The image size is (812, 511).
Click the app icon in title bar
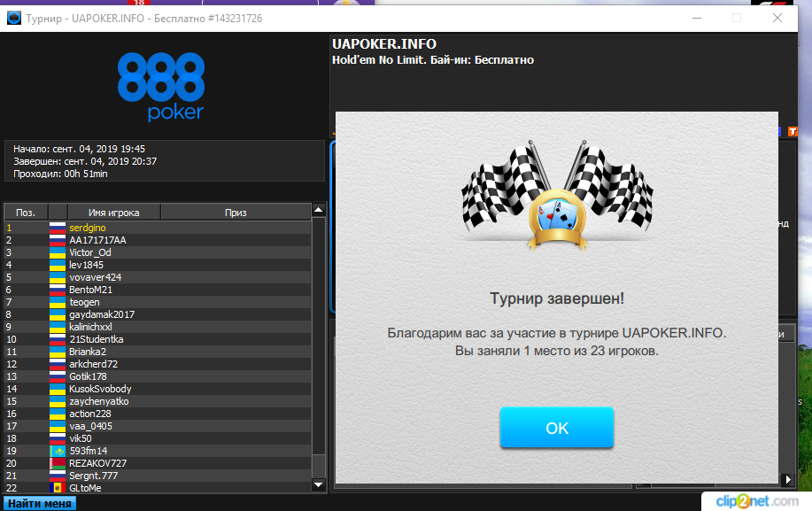14,18
